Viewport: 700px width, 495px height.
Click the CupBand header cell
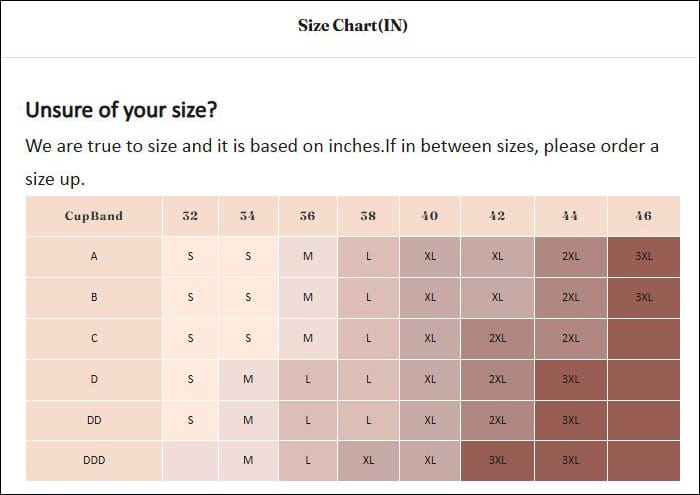pos(94,216)
